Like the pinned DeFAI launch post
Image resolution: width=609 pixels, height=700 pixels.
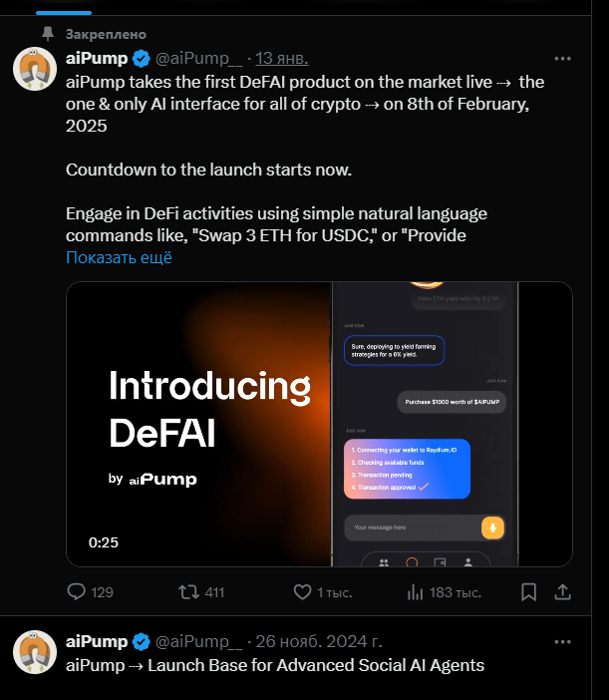pyautogui.click(x=303, y=592)
